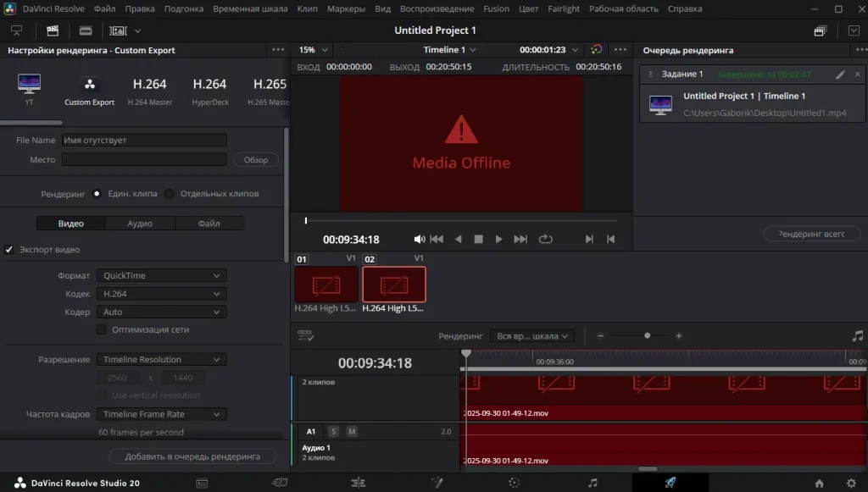The width and height of the screenshot is (868, 492).
Task: Switch to the Аудио settings tab
Action: tap(140, 224)
